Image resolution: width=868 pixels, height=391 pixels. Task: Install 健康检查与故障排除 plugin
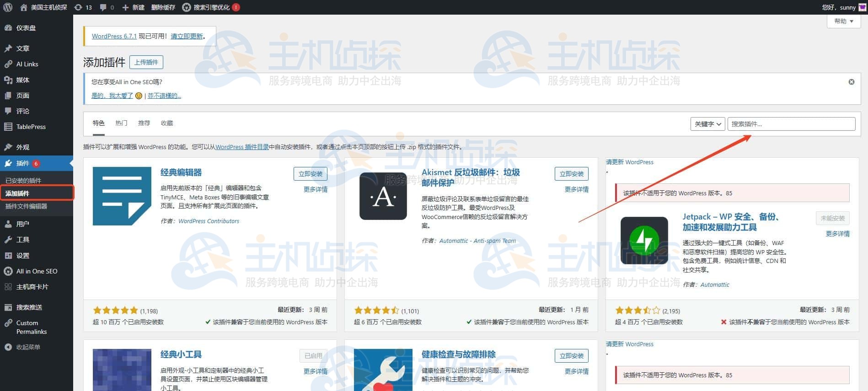(x=572, y=356)
